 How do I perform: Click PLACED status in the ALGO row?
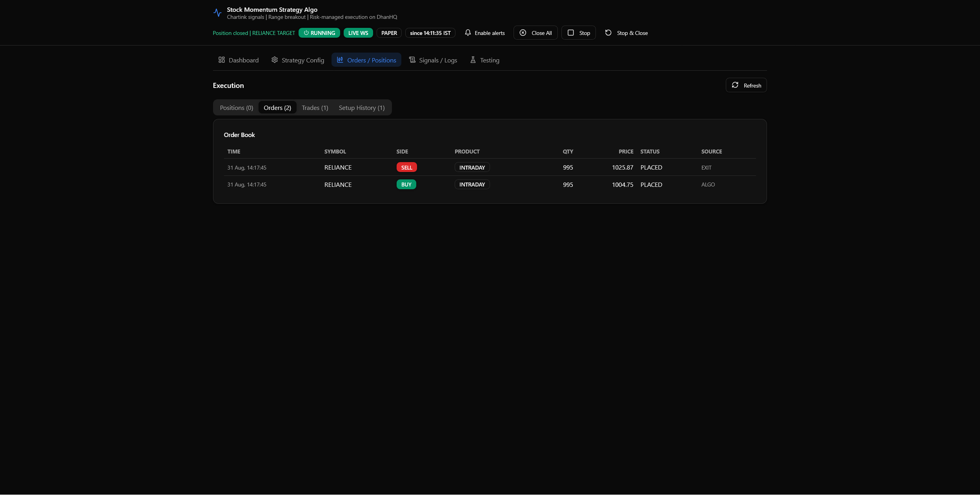(x=651, y=185)
